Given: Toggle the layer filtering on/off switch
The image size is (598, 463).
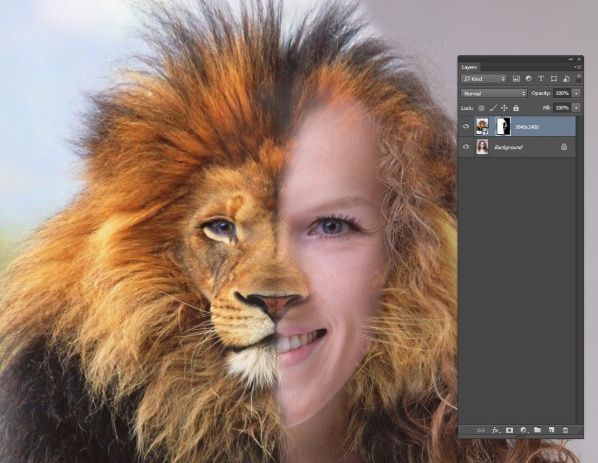Looking at the screenshot, I should click(579, 78).
